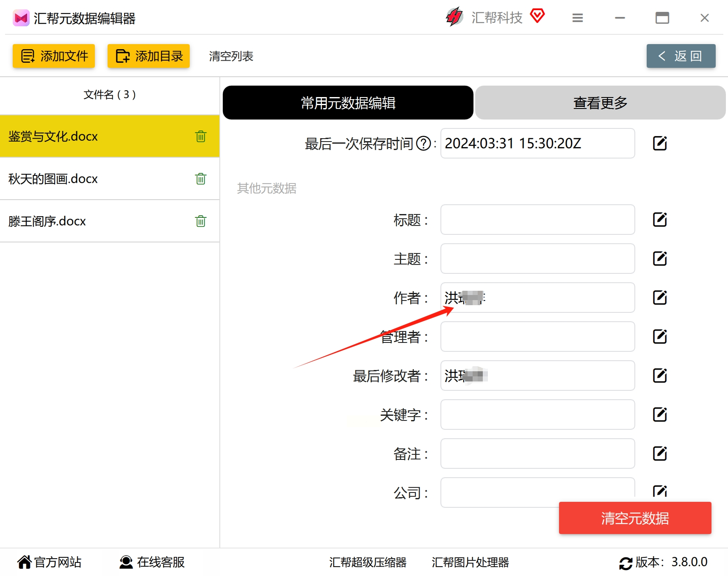Open 汇帮图片处理器 link
The height and width of the screenshot is (576, 728).
(470, 562)
